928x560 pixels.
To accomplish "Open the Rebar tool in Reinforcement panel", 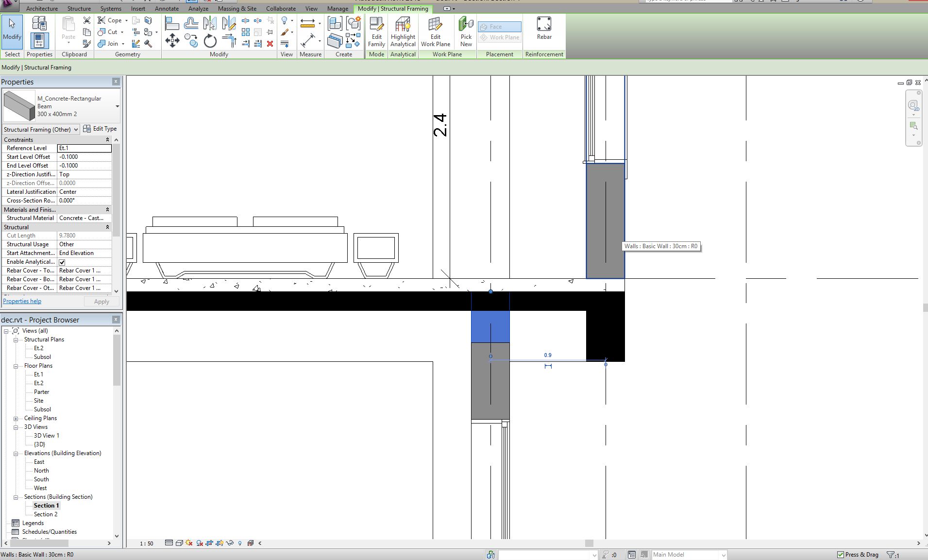I will [x=543, y=29].
